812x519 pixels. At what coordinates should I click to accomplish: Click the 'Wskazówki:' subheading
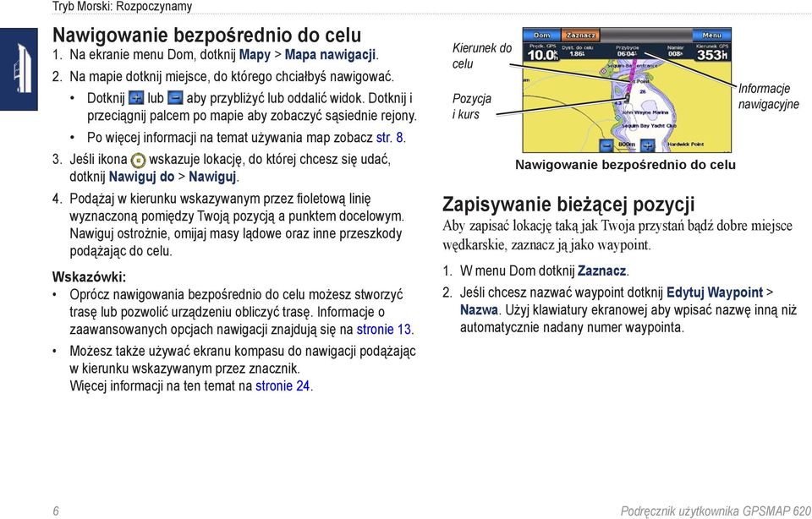coord(89,277)
